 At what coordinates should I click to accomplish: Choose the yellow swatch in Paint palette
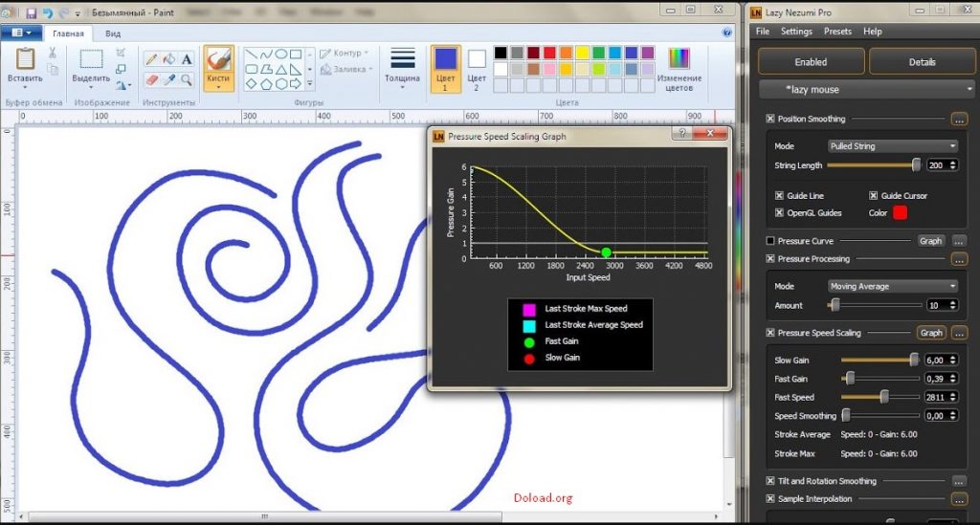(x=583, y=53)
